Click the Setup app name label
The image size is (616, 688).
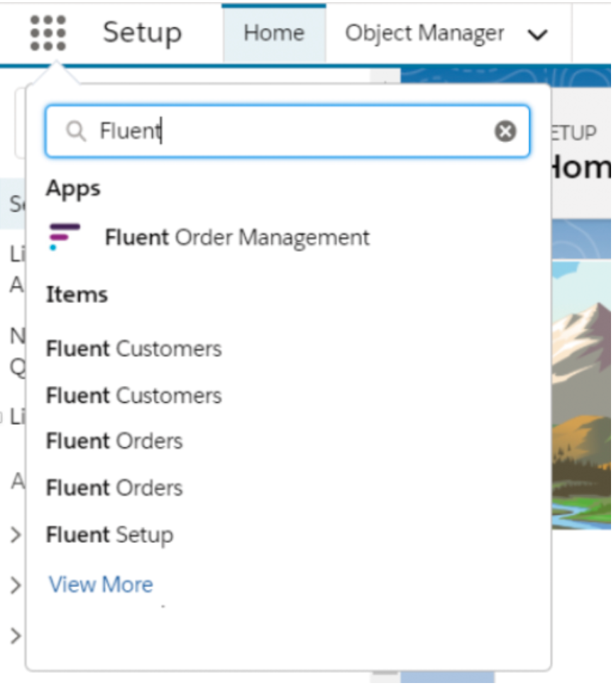coord(142,33)
